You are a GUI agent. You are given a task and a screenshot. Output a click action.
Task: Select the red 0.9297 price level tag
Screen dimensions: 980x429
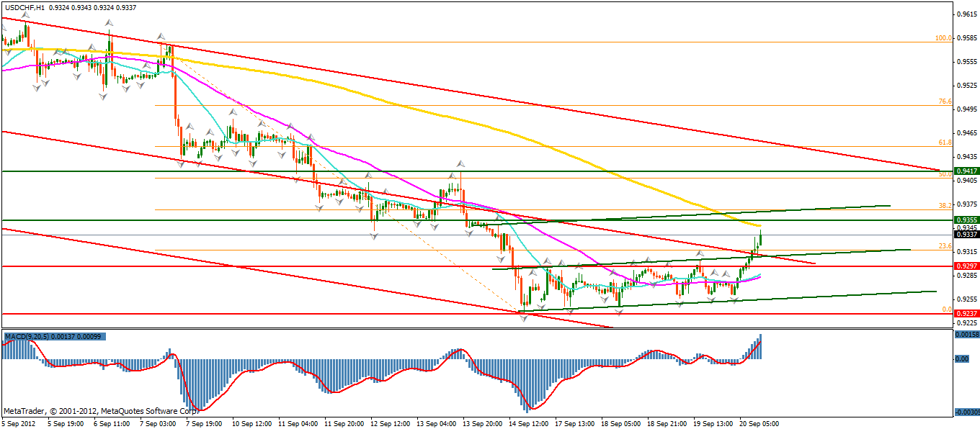point(966,266)
